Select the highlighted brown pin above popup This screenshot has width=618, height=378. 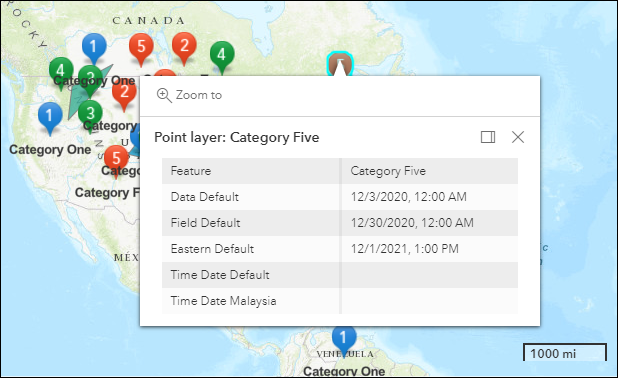coord(340,63)
